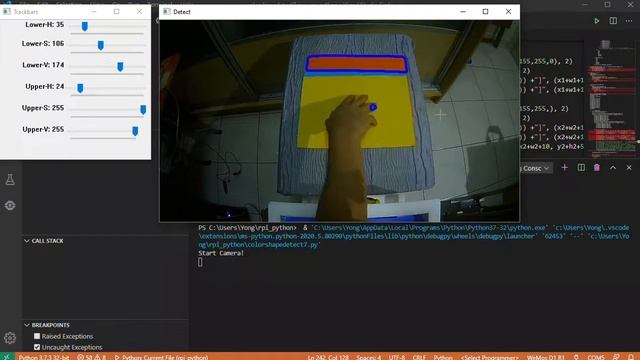
Task: Toggle the Raised Exceptions checkbox
Action: click(37, 336)
